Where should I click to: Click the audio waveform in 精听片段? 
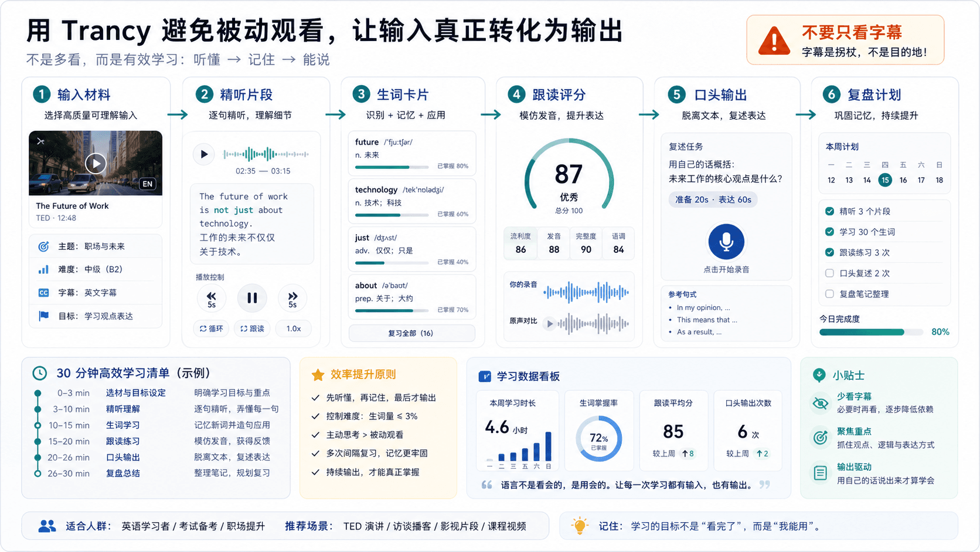point(266,154)
